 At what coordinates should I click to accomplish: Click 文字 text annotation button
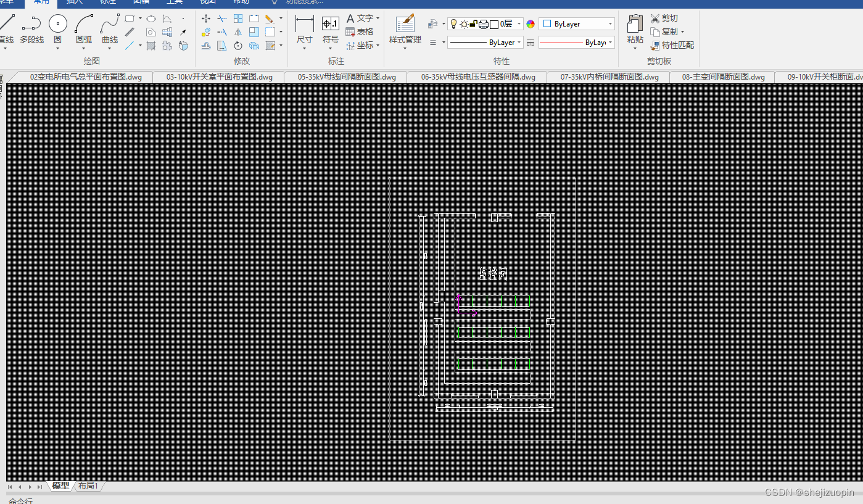[x=360, y=19]
